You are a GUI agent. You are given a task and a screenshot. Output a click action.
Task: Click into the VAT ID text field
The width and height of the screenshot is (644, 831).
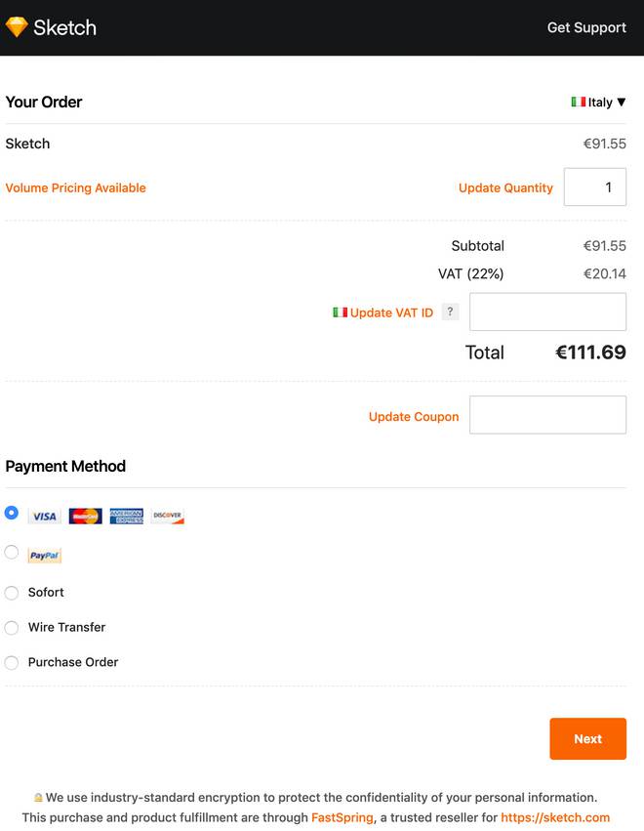pos(547,312)
